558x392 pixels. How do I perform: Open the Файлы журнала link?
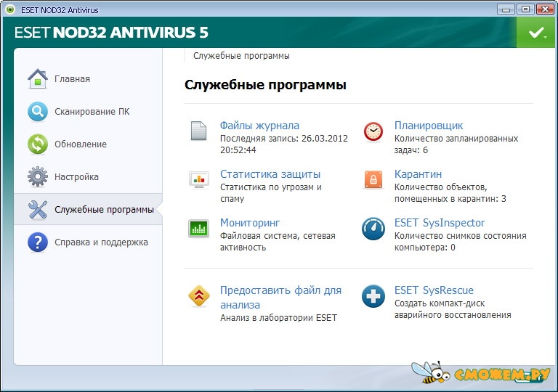pos(259,126)
